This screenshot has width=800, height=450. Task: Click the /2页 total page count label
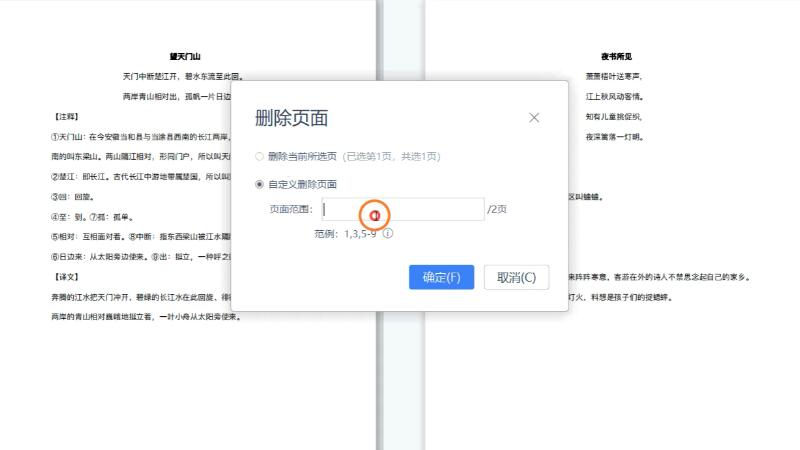tap(497, 210)
